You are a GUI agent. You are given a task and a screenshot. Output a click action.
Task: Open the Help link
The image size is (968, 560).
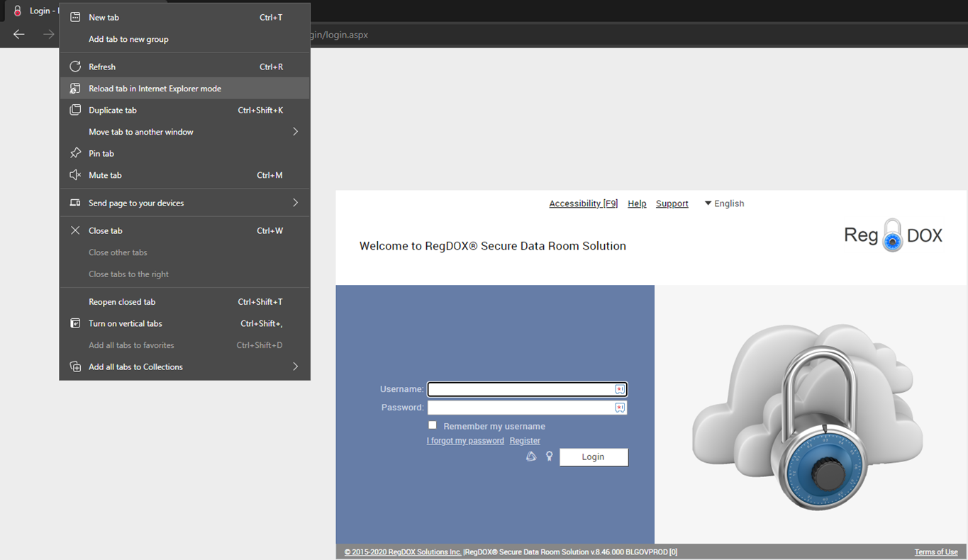pos(637,203)
